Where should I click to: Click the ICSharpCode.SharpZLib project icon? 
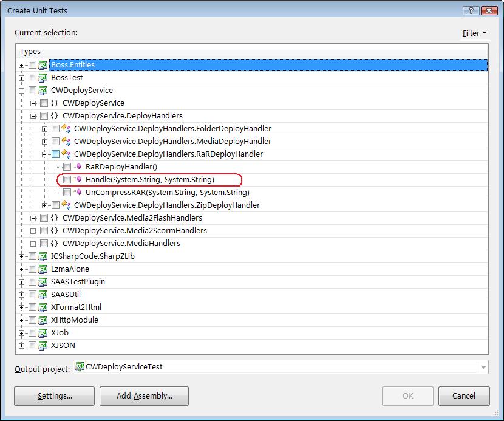pos(43,256)
